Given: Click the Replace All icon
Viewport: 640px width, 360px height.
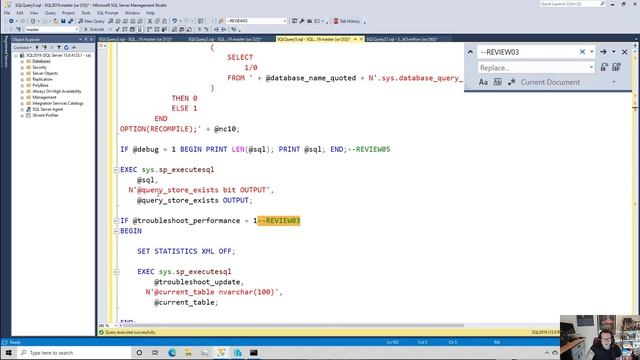Looking at the screenshot, I should (616, 67).
